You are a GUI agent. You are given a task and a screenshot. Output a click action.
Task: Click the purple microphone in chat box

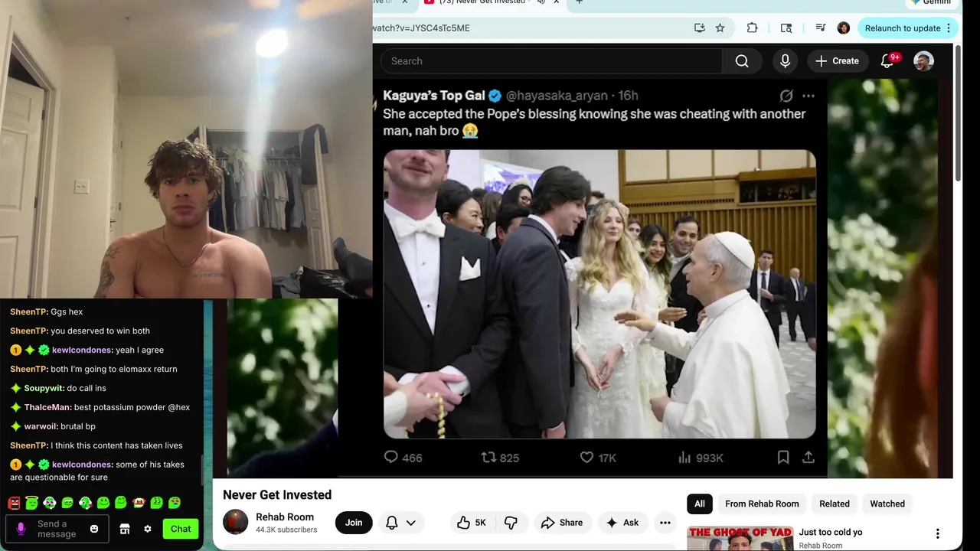pos(21,528)
